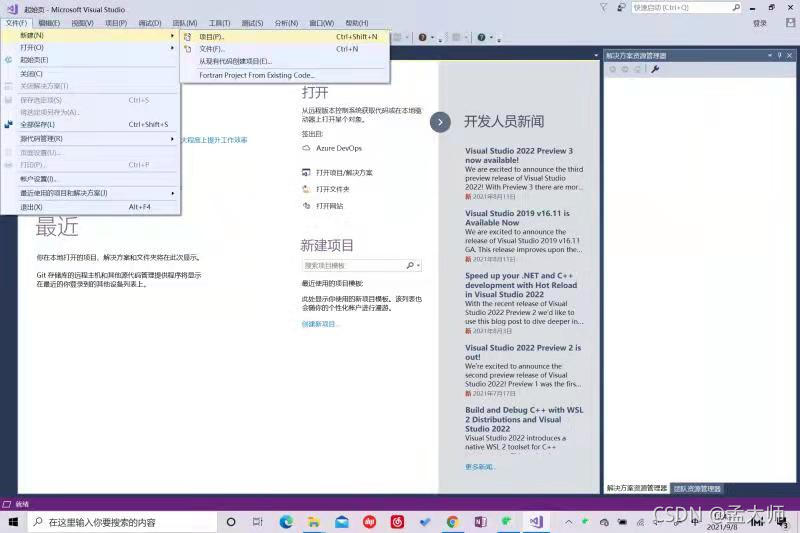Open Google Chrome from the taskbar

point(452,522)
